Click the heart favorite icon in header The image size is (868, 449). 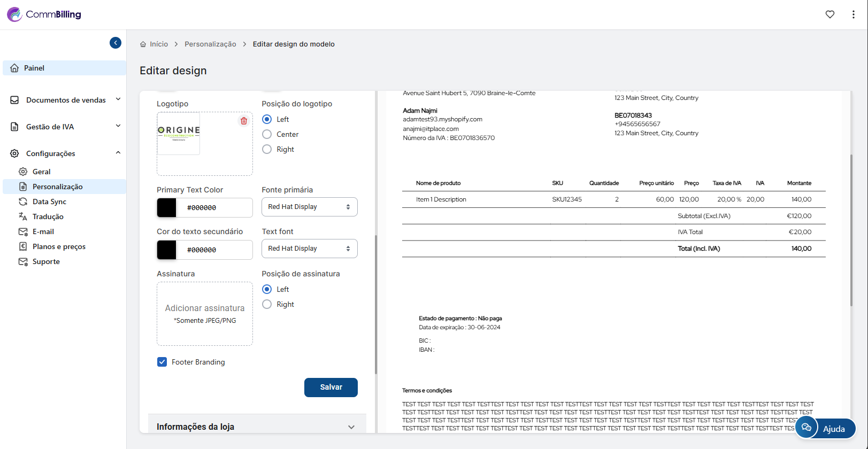(x=829, y=14)
